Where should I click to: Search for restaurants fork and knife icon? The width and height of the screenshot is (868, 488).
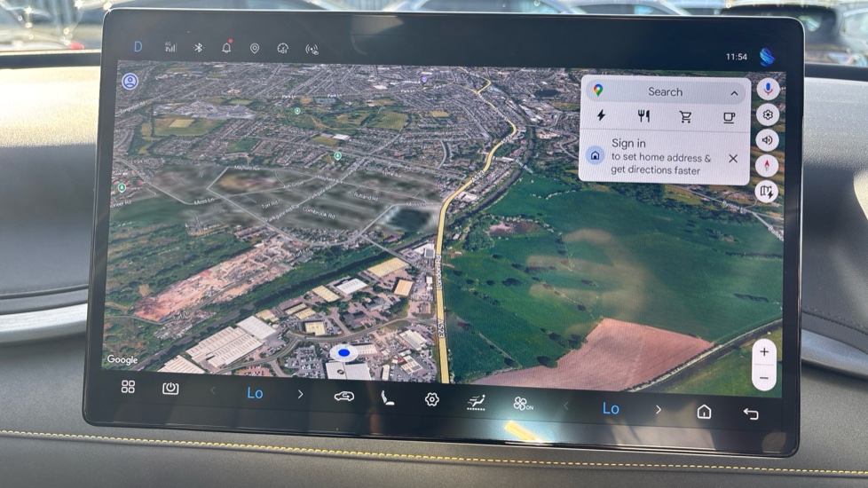643,116
